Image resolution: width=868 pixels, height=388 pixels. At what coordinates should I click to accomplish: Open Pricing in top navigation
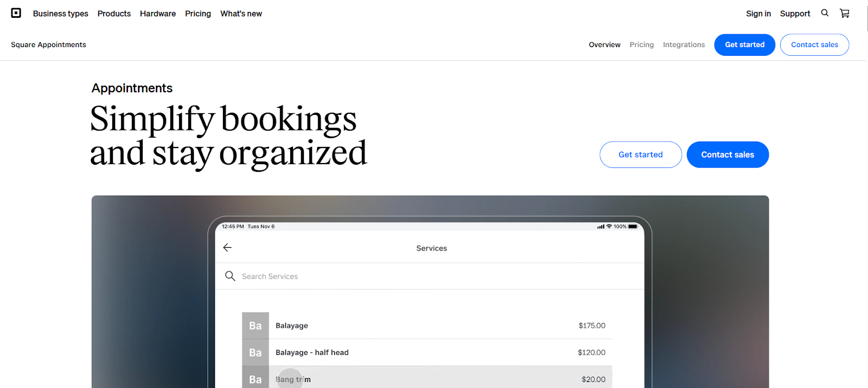[198, 14]
